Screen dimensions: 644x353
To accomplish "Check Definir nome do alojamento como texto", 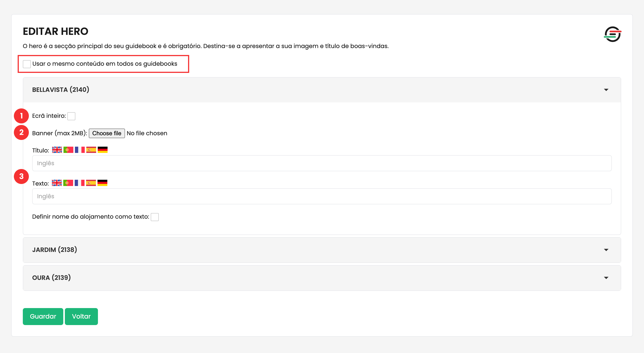I will click(x=155, y=217).
